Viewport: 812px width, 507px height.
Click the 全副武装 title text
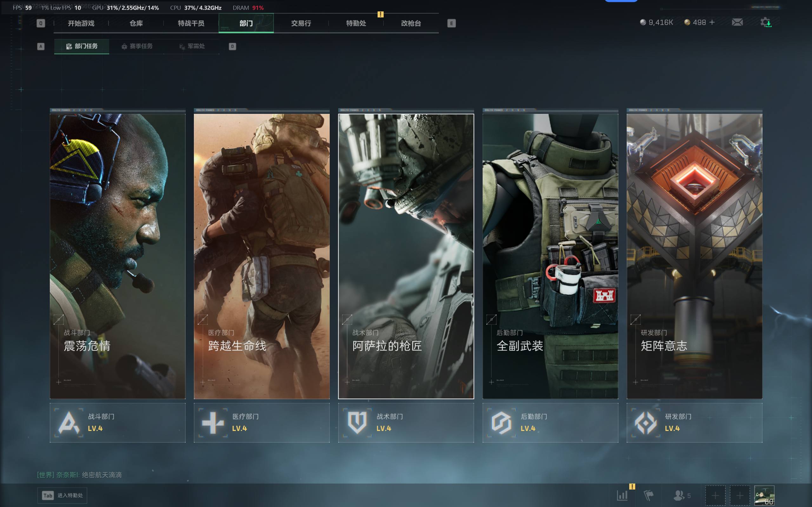[x=520, y=346]
